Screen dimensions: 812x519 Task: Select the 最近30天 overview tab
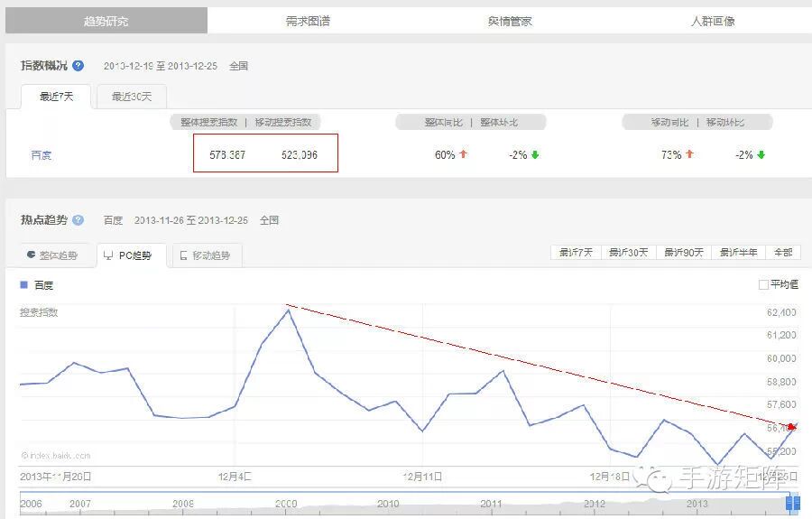(132, 97)
